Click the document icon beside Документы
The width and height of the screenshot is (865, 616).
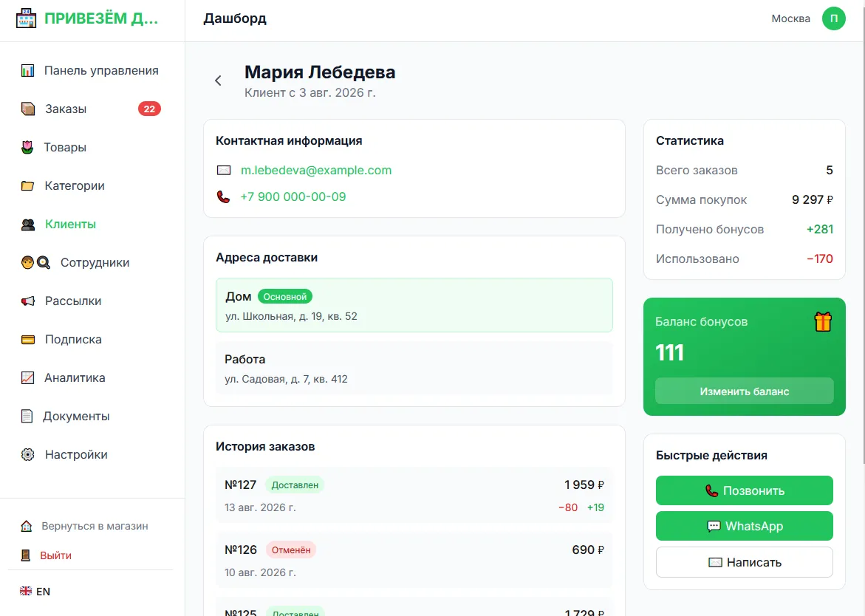click(x=27, y=417)
